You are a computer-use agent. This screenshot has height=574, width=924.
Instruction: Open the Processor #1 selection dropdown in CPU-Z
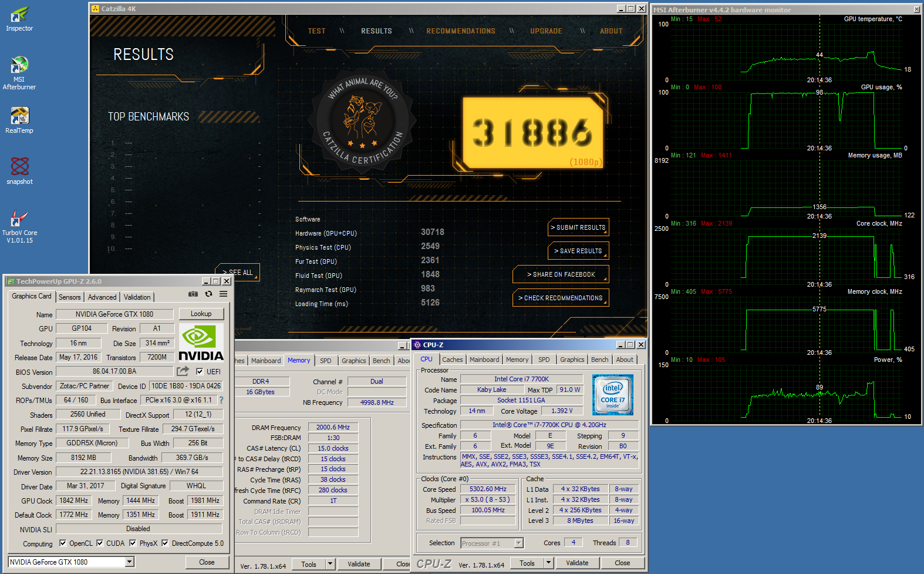pyautogui.click(x=518, y=543)
